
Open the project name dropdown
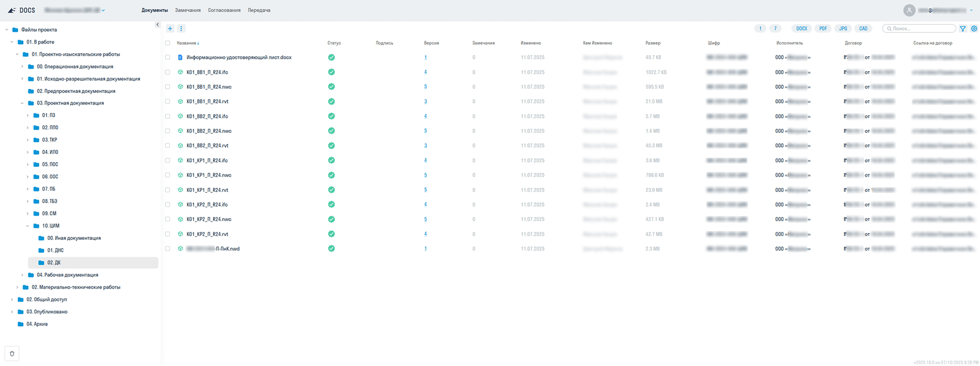tap(75, 10)
